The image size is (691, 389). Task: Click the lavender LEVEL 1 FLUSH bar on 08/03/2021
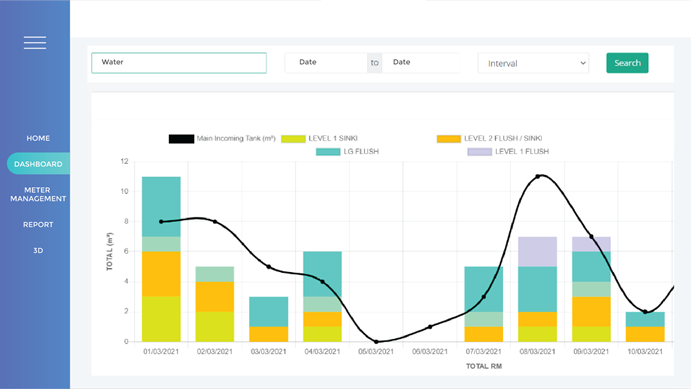[538, 252]
